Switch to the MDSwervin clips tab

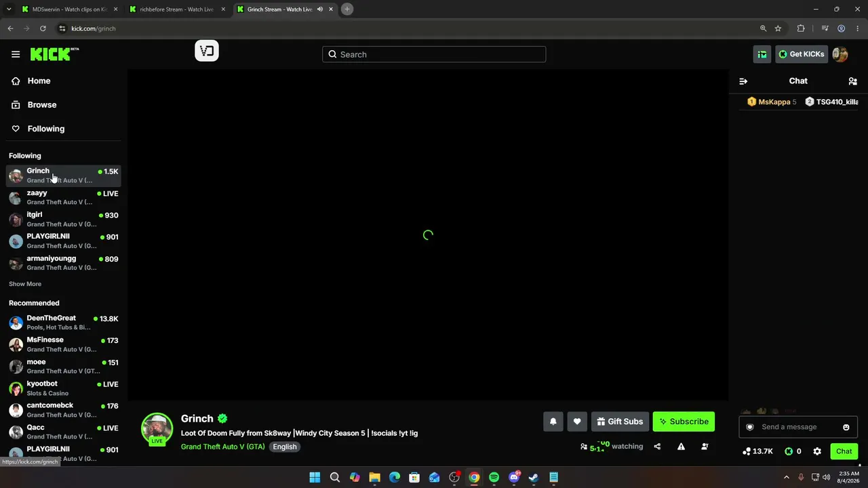tap(71, 9)
